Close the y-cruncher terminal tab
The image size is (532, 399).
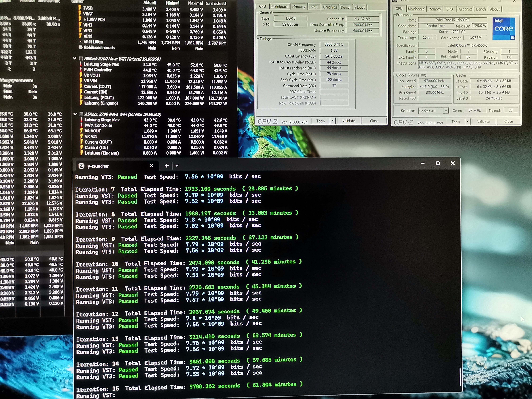coord(151,166)
